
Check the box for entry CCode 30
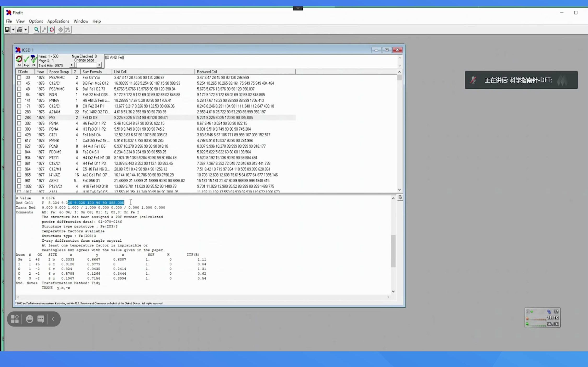(19, 78)
